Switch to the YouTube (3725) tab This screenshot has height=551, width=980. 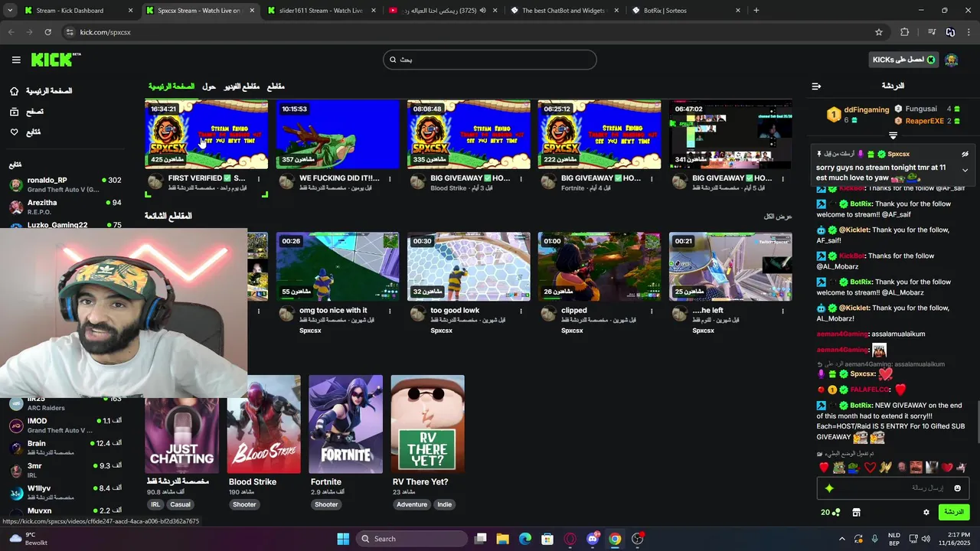(442, 11)
